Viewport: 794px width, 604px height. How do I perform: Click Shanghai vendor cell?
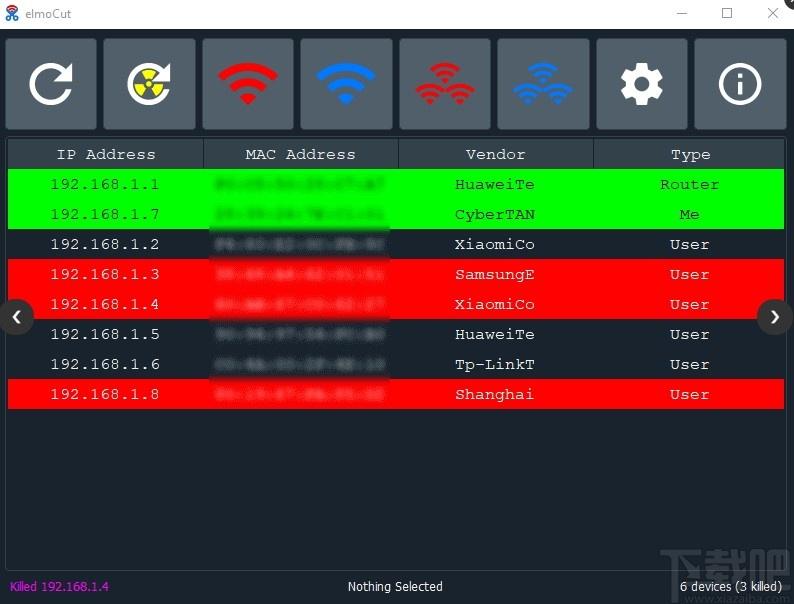click(x=495, y=394)
